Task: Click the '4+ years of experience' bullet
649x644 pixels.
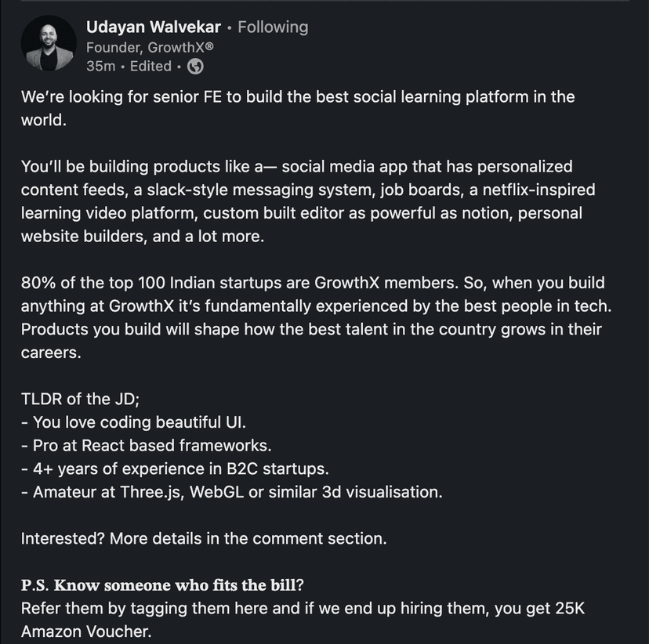Action: tap(174, 469)
